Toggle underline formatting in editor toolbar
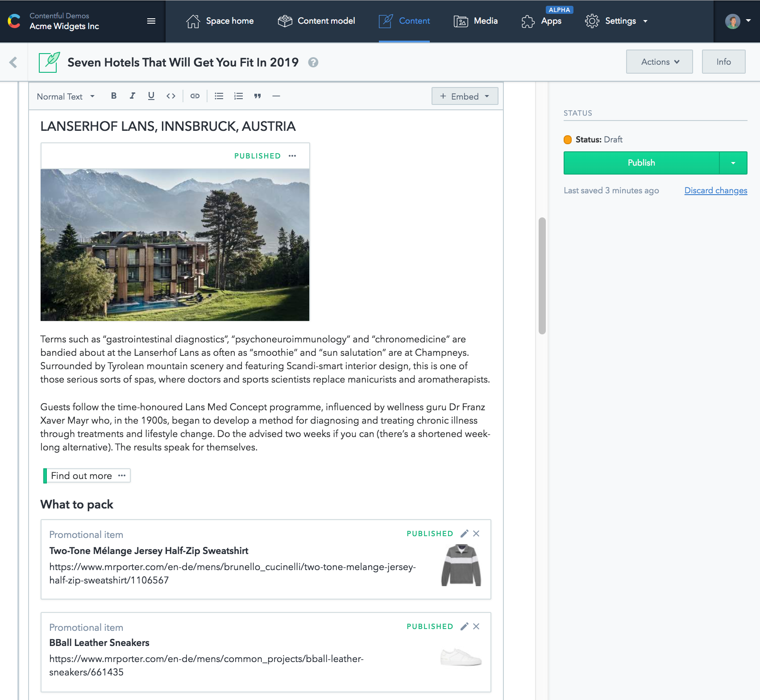 (151, 96)
